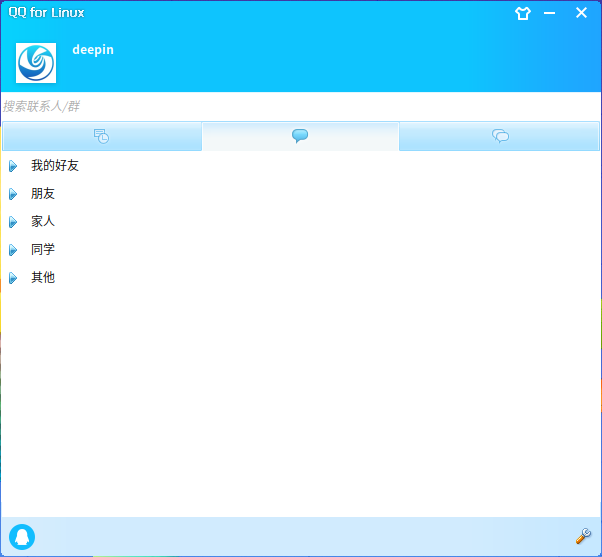Expand the 我的好友 group arrow
This screenshot has height=557, width=602.
13,166
